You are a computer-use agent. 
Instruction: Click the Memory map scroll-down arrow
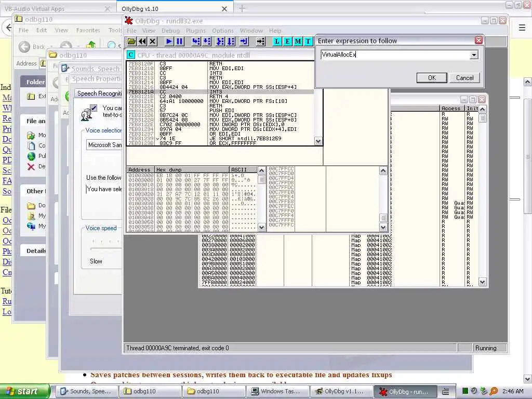click(482, 282)
